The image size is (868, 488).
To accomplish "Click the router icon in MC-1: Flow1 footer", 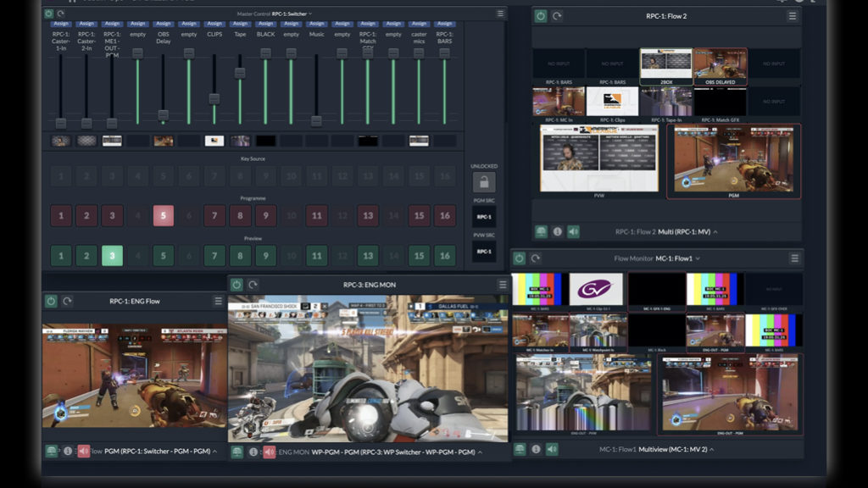I will (520, 449).
